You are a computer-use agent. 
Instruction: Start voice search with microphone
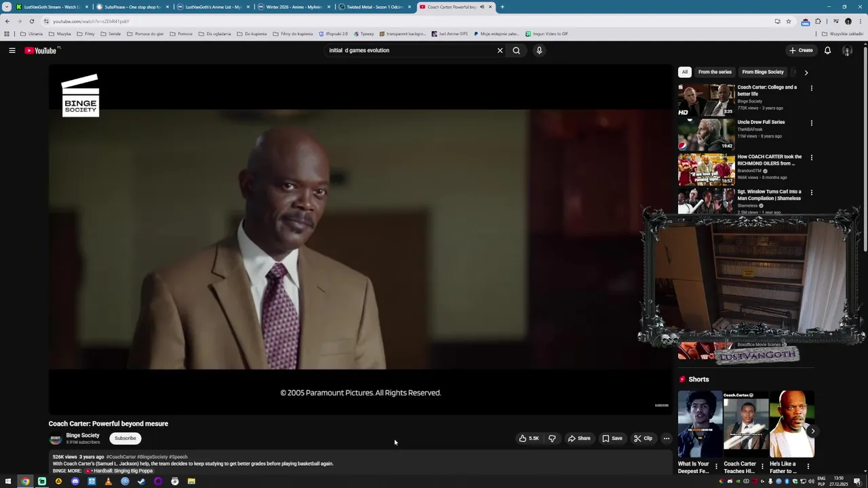pyautogui.click(x=539, y=50)
